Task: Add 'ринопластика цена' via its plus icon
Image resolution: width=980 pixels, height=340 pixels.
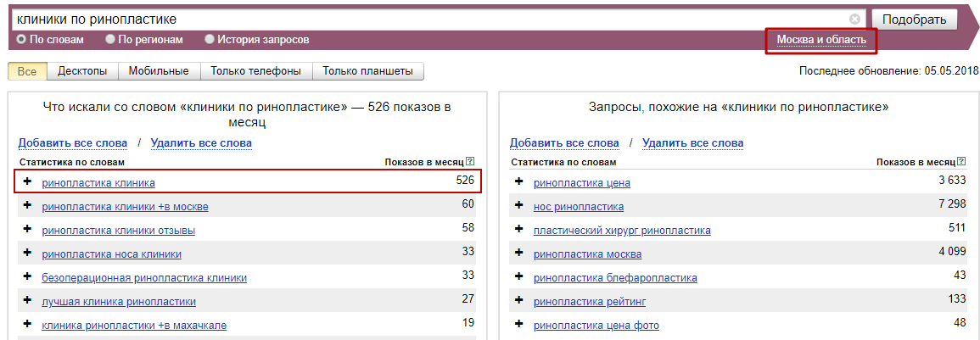Action: (x=518, y=182)
